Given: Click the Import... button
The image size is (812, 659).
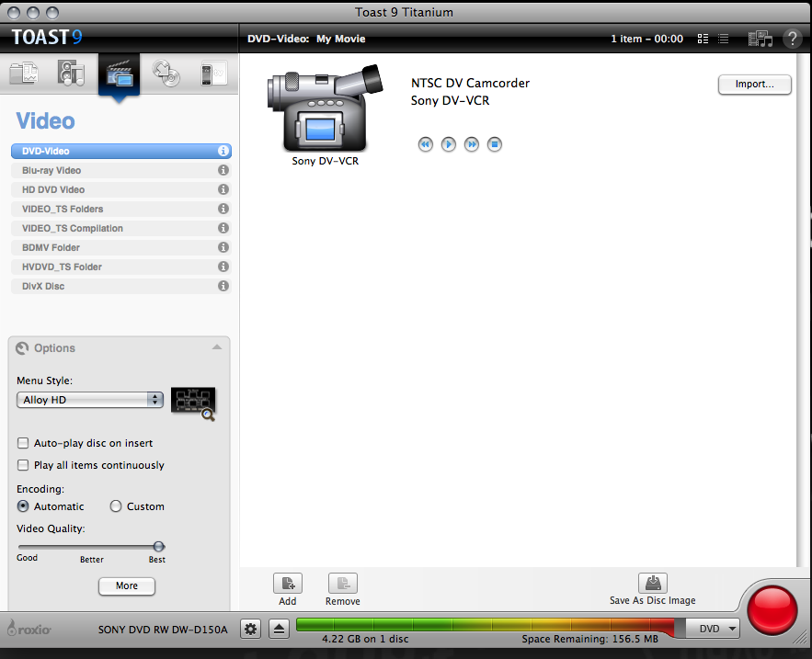Looking at the screenshot, I should [x=754, y=85].
